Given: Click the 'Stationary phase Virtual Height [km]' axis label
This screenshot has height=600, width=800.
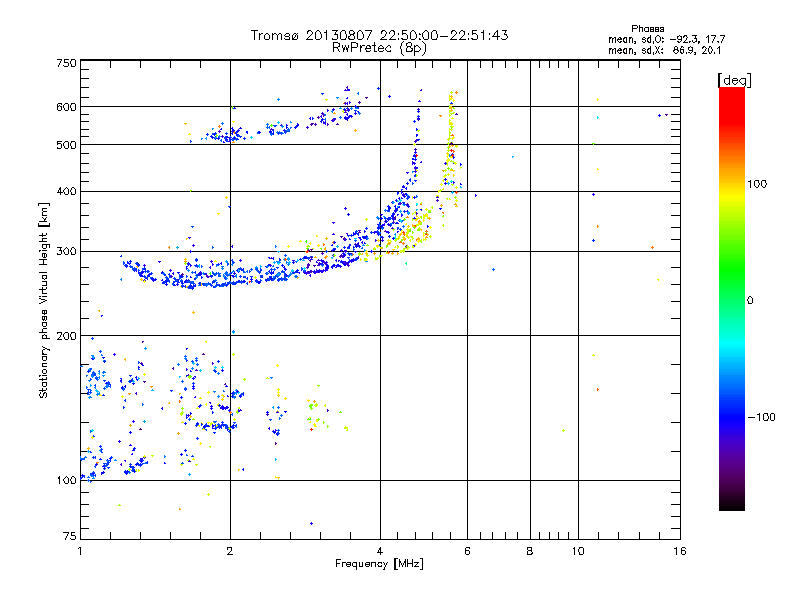Looking at the screenshot, I should (x=44, y=301).
